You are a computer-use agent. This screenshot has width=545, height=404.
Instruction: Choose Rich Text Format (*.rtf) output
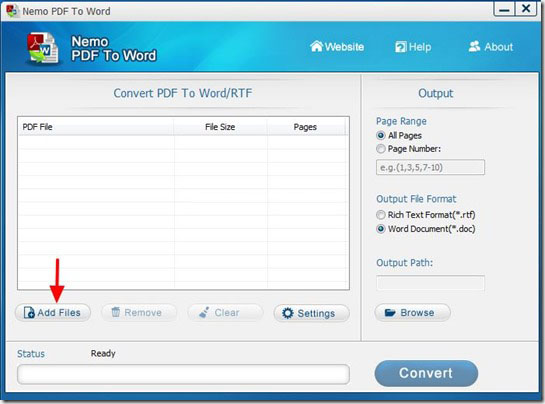click(381, 215)
